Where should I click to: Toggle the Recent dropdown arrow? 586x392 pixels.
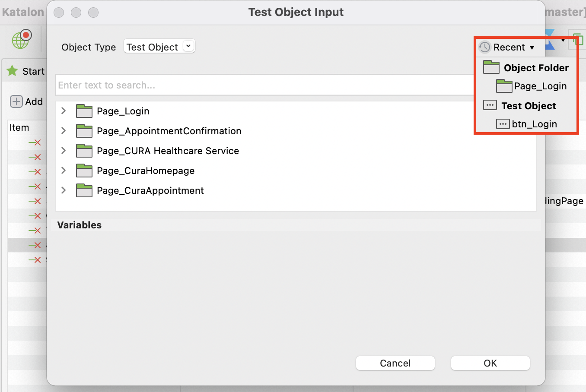click(x=532, y=47)
